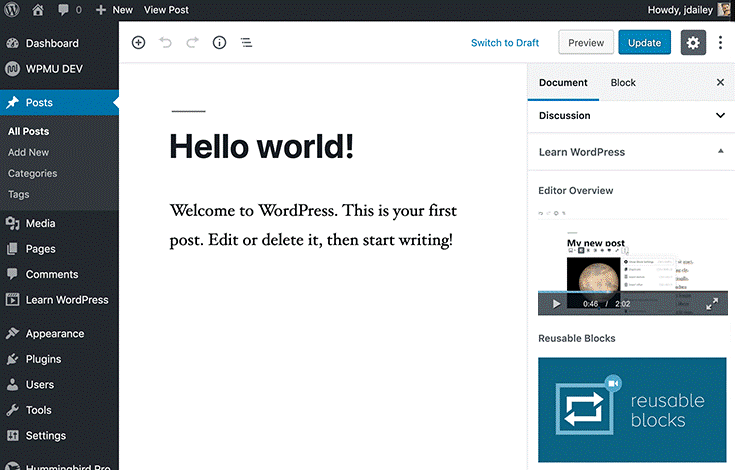This screenshot has height=470, width=735.
Task: Click the WPMU DEV logo icon
Action: click(13, 69)
